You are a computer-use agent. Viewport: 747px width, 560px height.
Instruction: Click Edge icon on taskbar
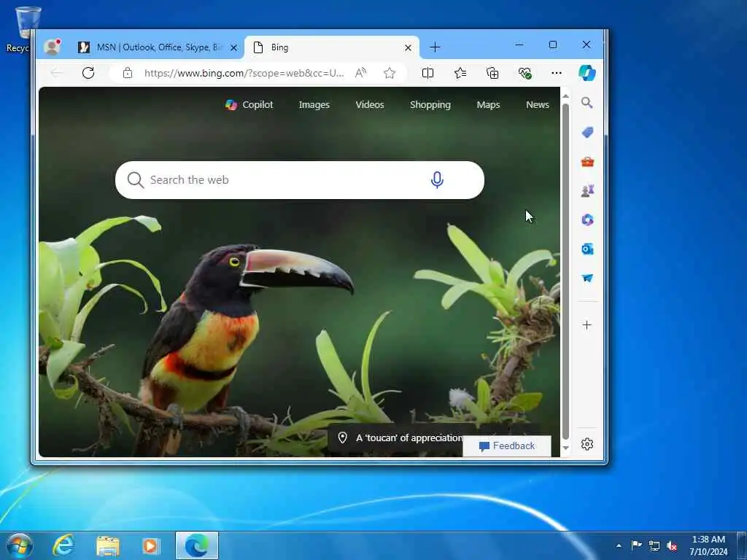click(x=197, y=545)
